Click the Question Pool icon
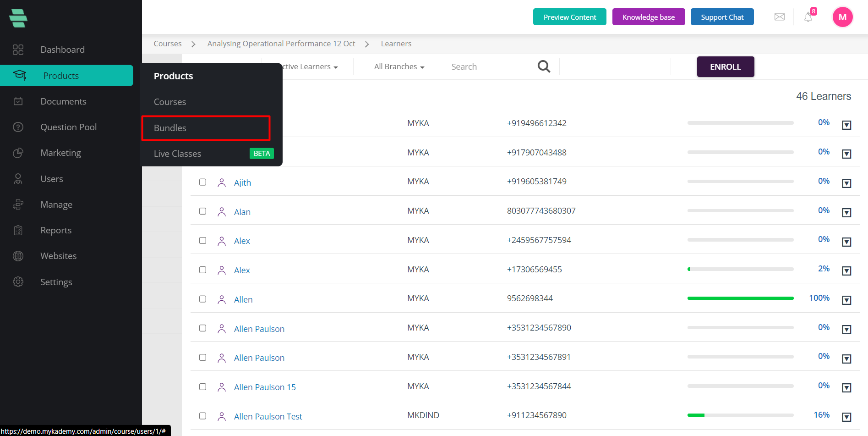The height and width of the screenshot is (436, 868). tap(18, 127)
